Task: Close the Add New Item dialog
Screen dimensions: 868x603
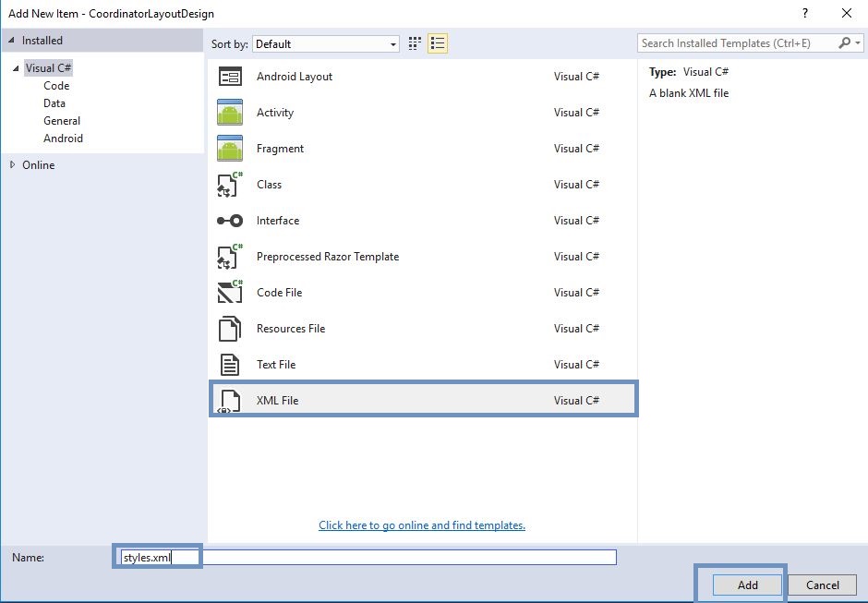Action: (x=847, y=13)
